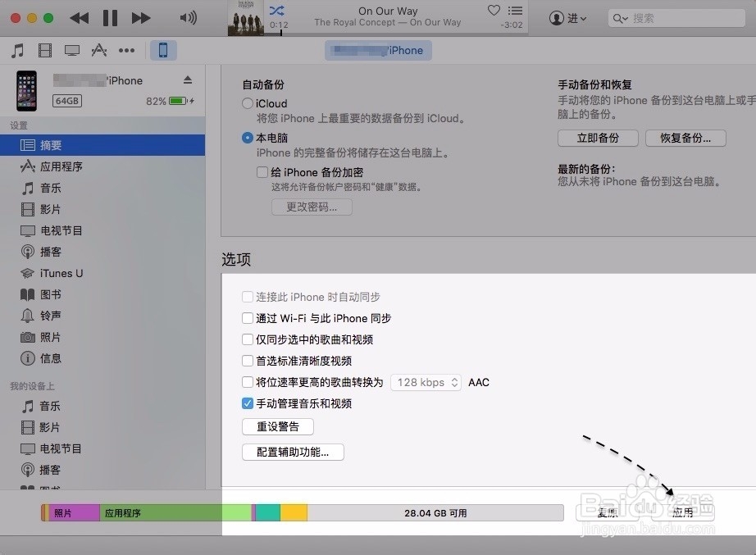Click the 应用 apply button
The height and width of the screenshot is (555, 756).
point(682,512)
